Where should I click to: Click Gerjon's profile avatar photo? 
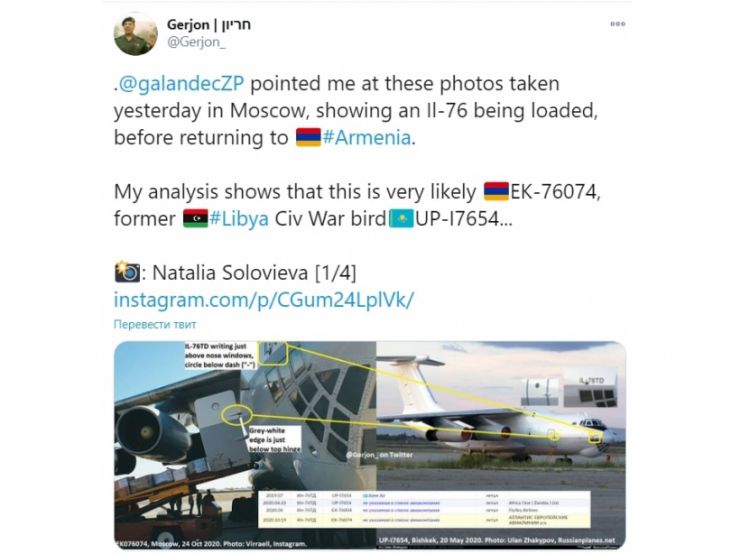(135, 35)
